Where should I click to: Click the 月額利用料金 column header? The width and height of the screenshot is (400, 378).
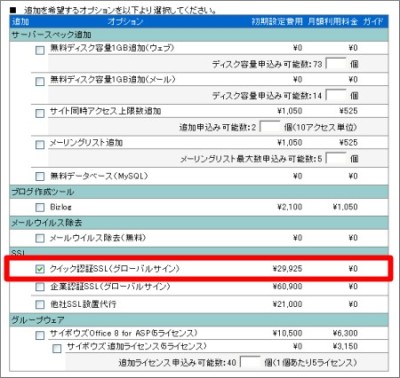(332, 22)
